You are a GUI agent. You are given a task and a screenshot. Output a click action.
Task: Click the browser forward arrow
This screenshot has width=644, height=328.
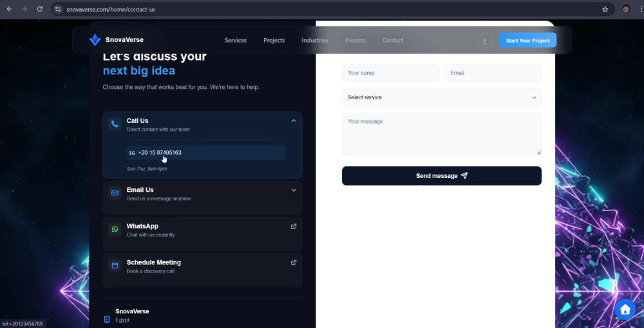(24, 9)
